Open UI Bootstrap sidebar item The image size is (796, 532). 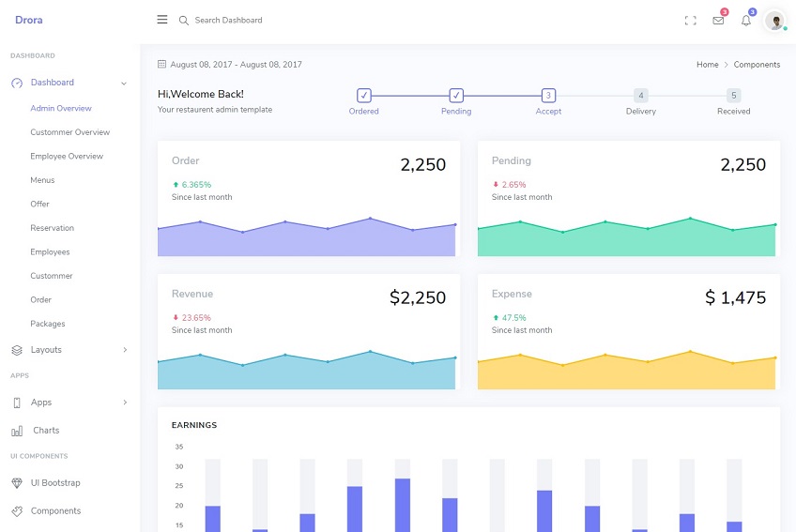(55, 483)
